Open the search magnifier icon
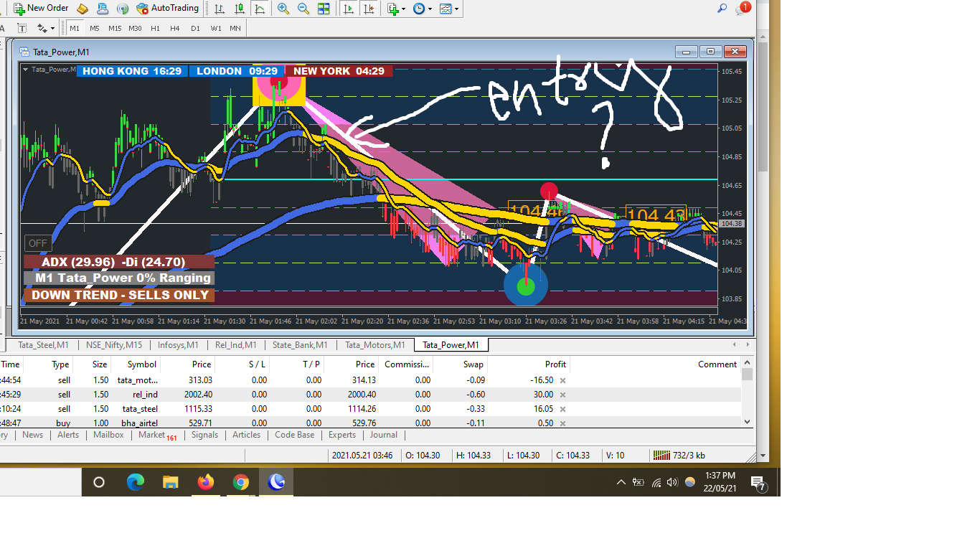Image resolution: width=980 pixels, height=551 pixels. pos(722,9)
